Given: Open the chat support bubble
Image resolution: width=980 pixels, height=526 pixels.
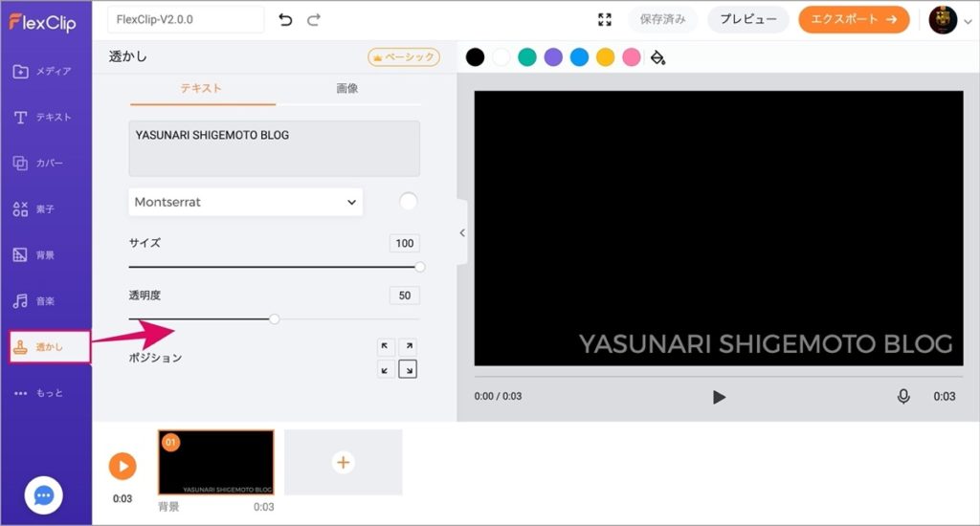Looking at the screenshot, I should pyautogui.click(x=43, y=495).
